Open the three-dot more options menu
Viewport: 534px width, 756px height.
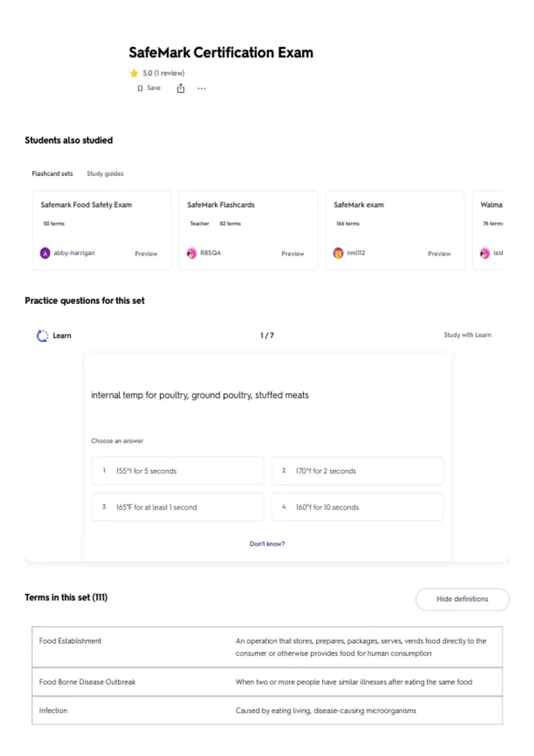(202, 88)
